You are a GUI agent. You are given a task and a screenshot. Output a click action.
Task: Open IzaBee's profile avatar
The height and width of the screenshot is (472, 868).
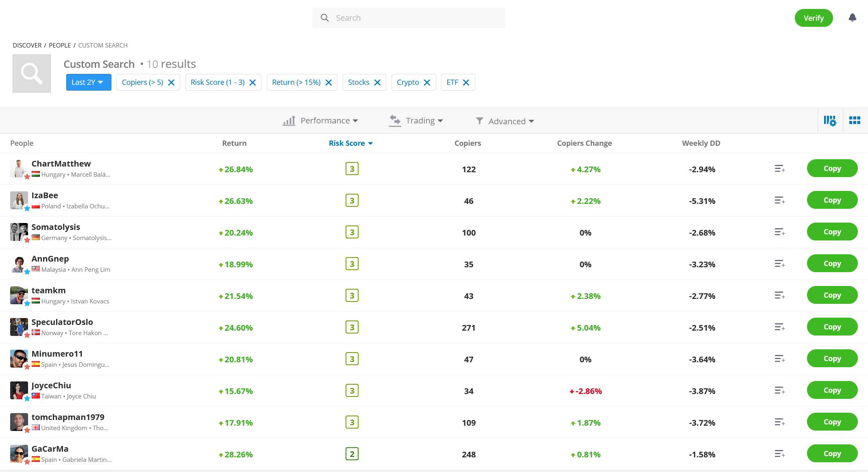pyautogui.click(x=19, y=200)
